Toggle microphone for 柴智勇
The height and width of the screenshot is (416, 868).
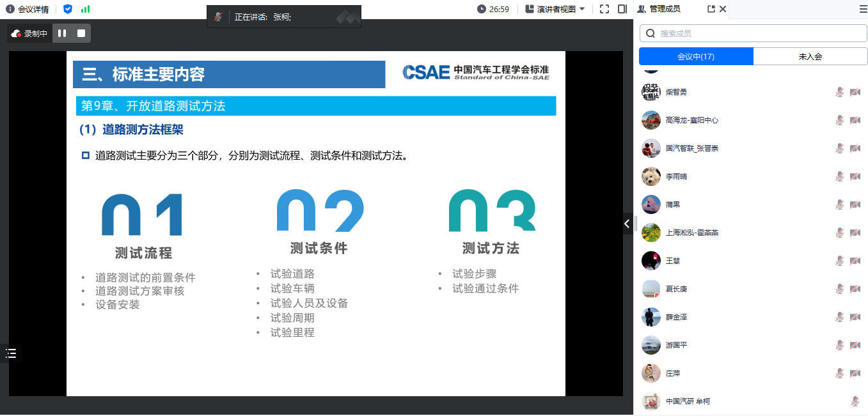(839, 92)
